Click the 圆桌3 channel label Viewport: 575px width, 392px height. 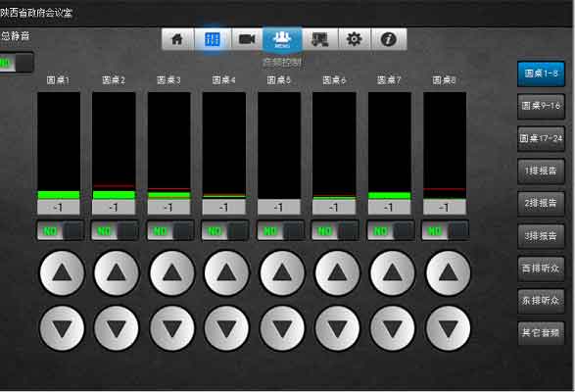tap(168, 80)
